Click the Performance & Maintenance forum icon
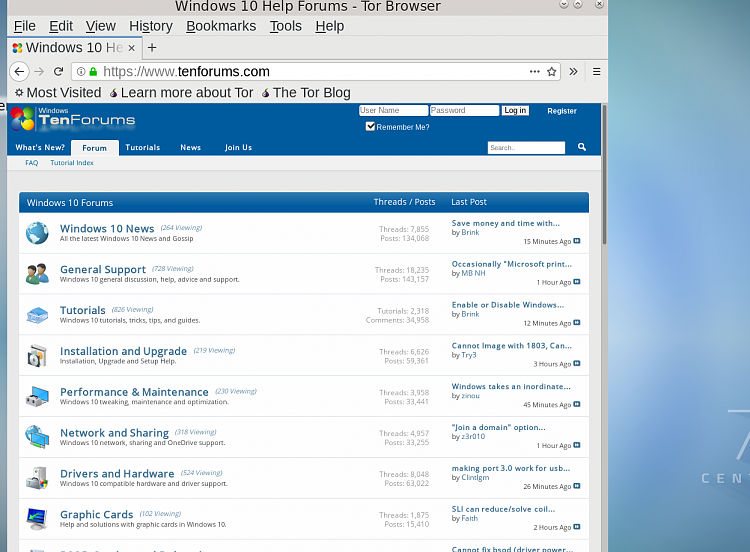Image resolution: width=750 pixels, height=552 pixels. click(x=37, y=397)
